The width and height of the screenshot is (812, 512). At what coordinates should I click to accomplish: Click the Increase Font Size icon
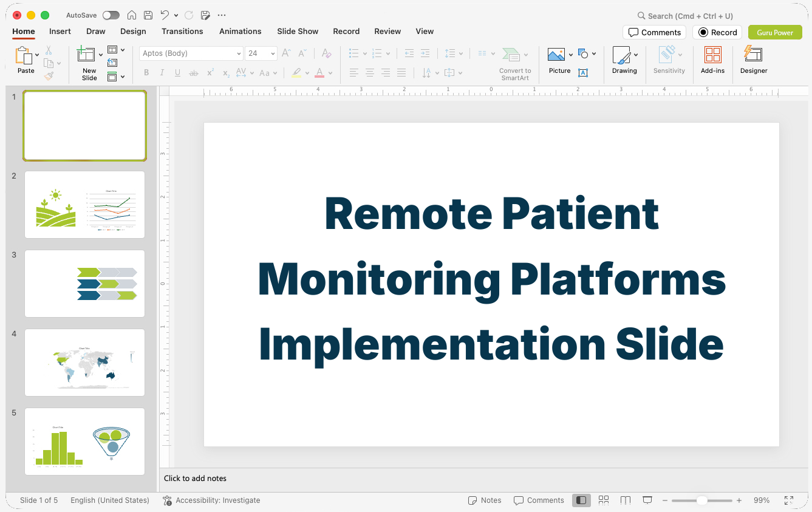(x=286, y=53)
